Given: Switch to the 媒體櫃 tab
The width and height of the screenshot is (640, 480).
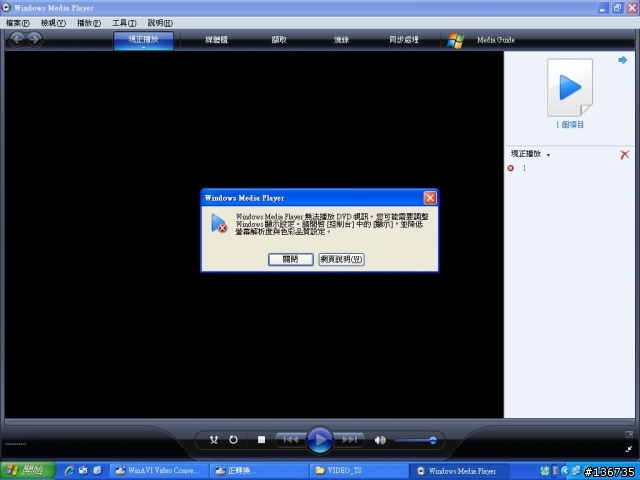Looking at the screenshot, I should click(x=216, y=40).
